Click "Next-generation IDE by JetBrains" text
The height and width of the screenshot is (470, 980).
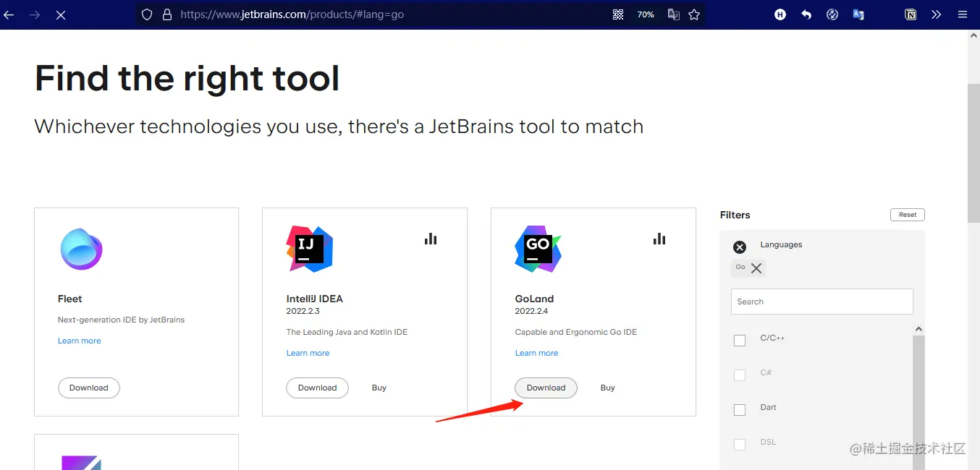(x=122, y=320)
